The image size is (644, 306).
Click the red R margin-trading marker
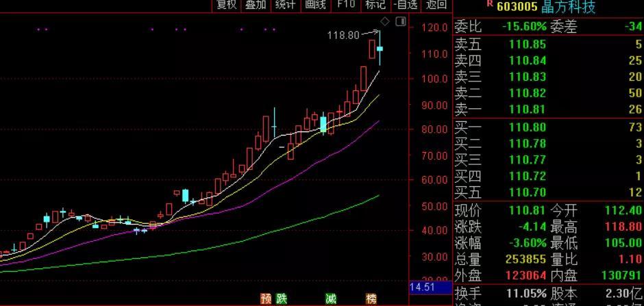click(489, 4)
